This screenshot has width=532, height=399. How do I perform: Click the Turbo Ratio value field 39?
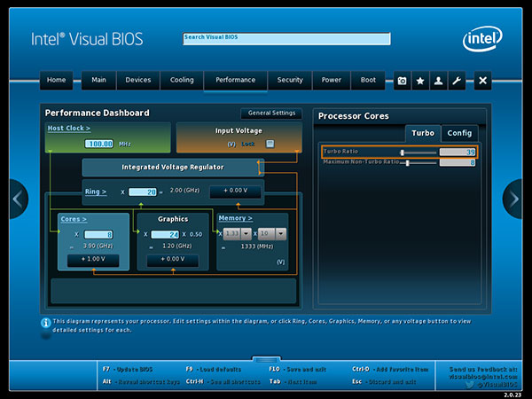pyautogui.click(x=458, y=152)
